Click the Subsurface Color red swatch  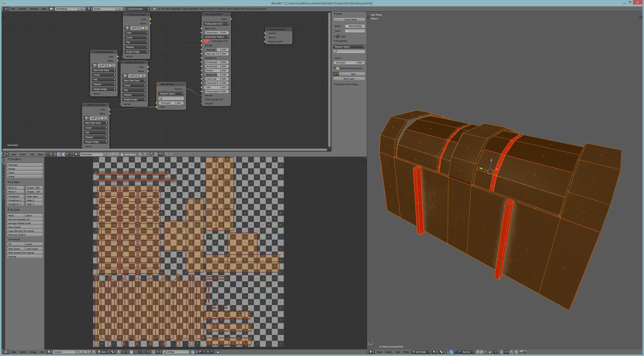pos(206,41)
